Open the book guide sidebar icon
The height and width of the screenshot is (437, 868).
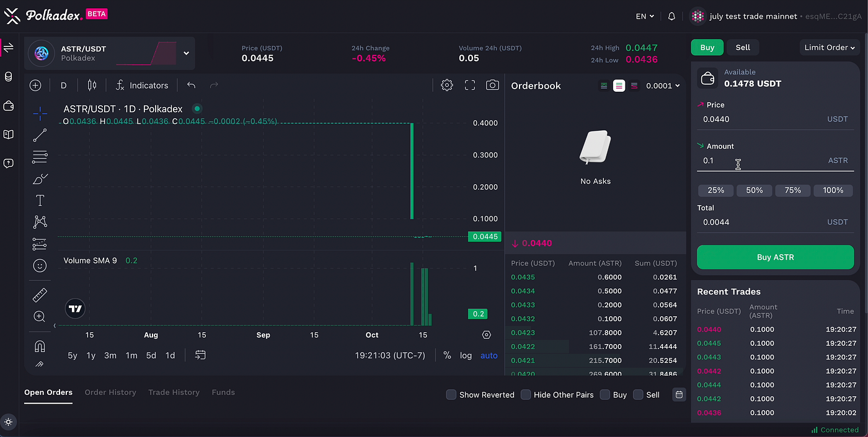click(x=8, y=135)
